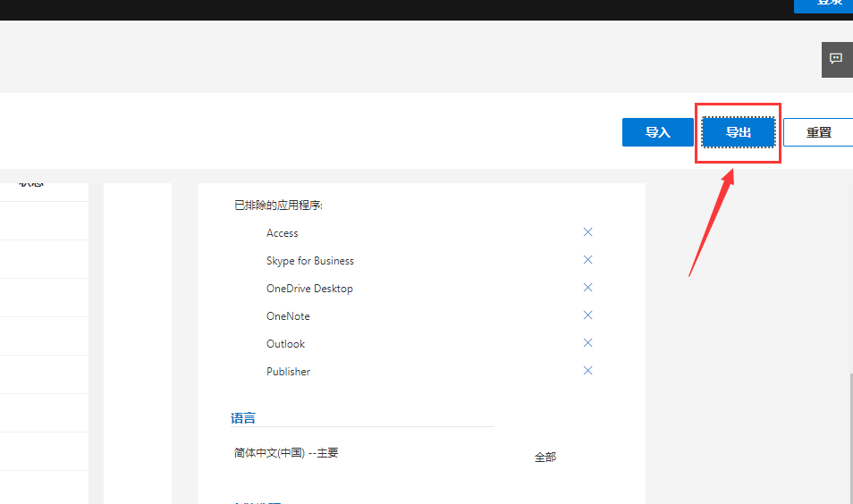Click the OneDrive Desktop text
The height and width of the screenshot is (504, 853).
[309, 289]
